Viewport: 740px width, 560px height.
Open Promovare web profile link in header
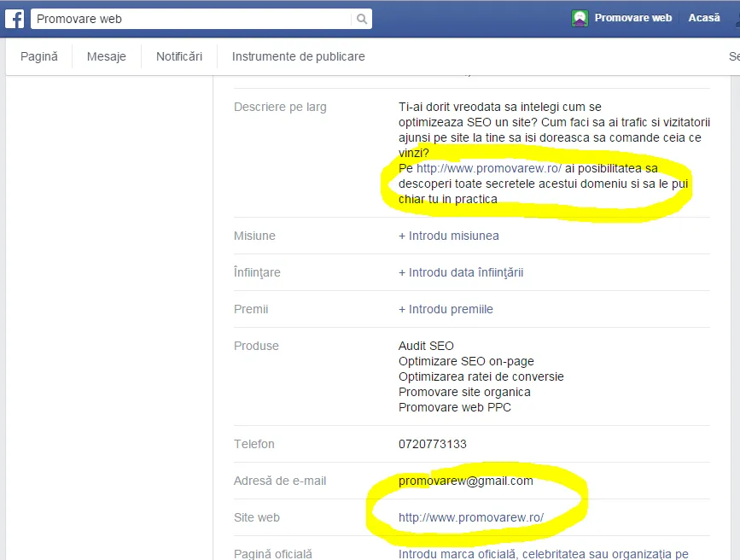click(632, 18)
